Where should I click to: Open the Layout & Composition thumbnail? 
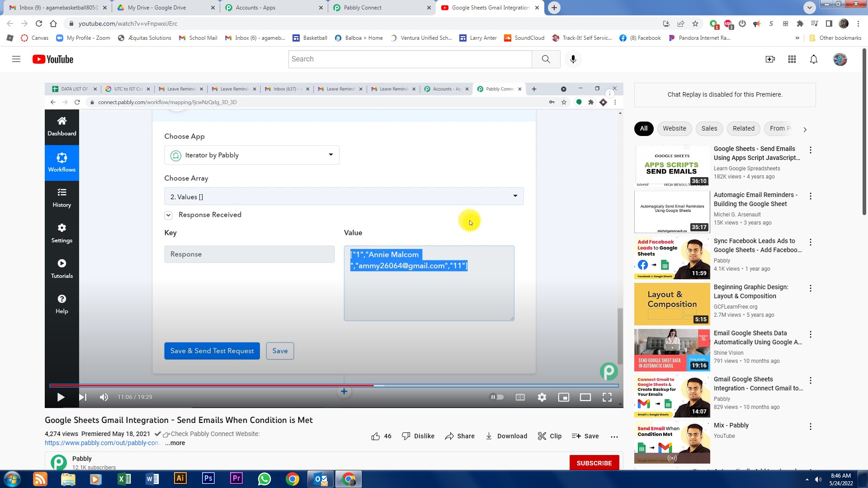point(672,304)
